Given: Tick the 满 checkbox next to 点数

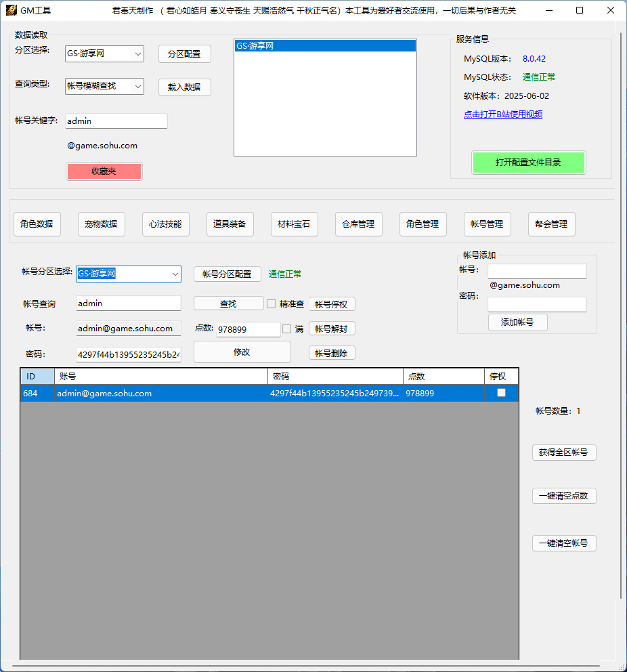Looking at the screenshot, I should (287, 329).
